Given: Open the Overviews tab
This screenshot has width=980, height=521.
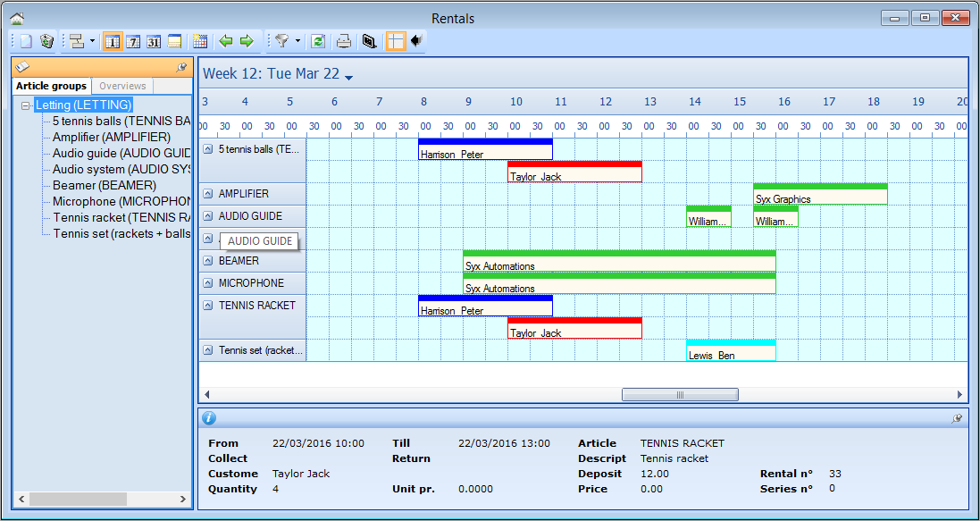Looking at the screenshot, I should [x=122, y=86].
